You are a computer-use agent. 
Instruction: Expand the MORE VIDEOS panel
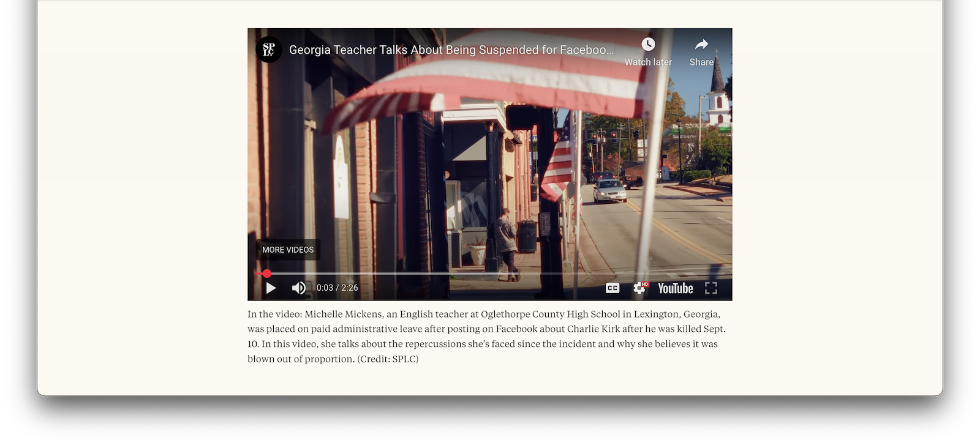coord(288,250)
